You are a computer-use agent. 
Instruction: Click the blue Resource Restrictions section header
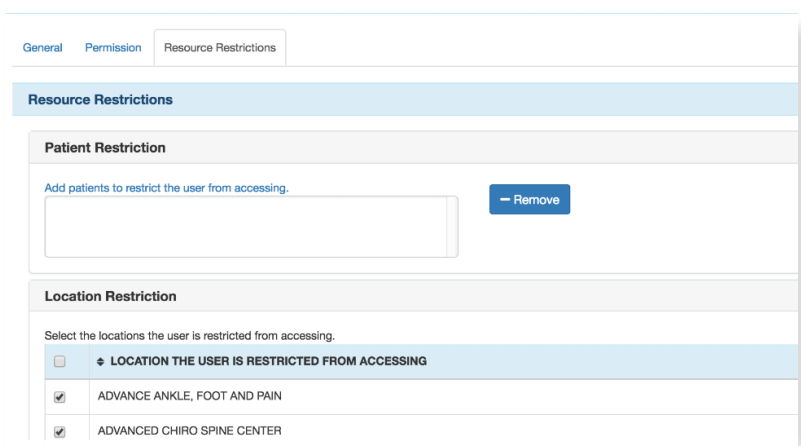click(100, 100)
